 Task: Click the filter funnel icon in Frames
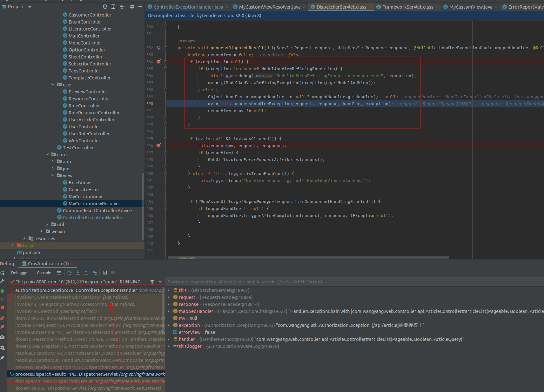click(x=152, y=282)
